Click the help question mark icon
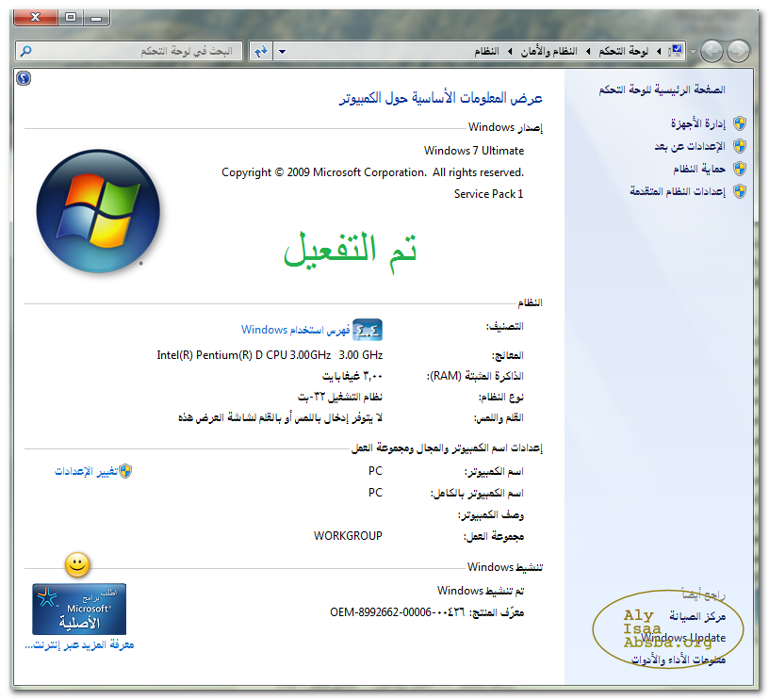This screenshot has width=769, height=700. pos(25,79)
